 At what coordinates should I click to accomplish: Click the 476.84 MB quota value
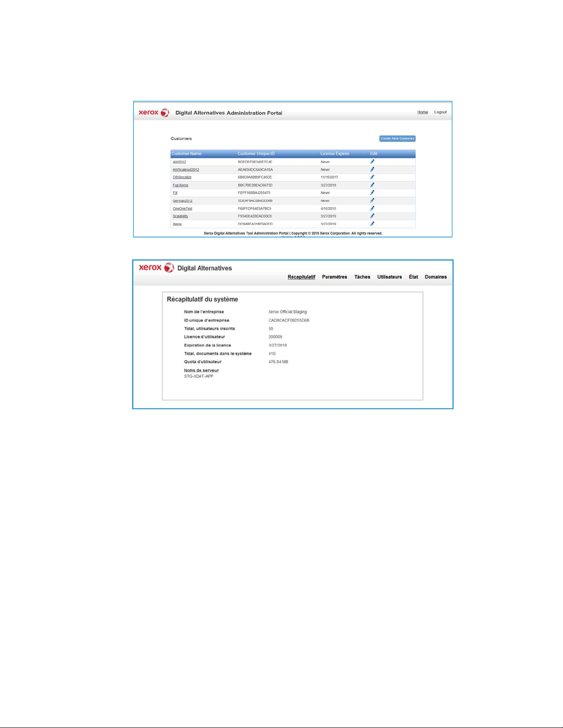point(279,362)
